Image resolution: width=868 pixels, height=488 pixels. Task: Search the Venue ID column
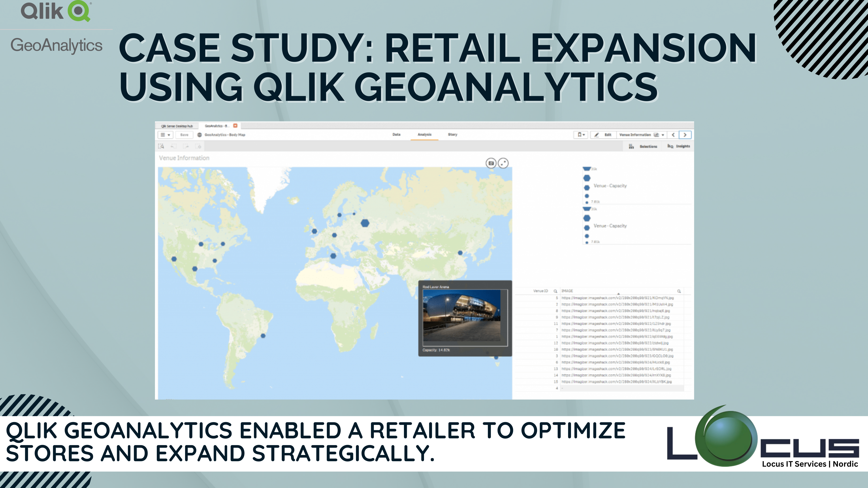[x=555, y=291]
